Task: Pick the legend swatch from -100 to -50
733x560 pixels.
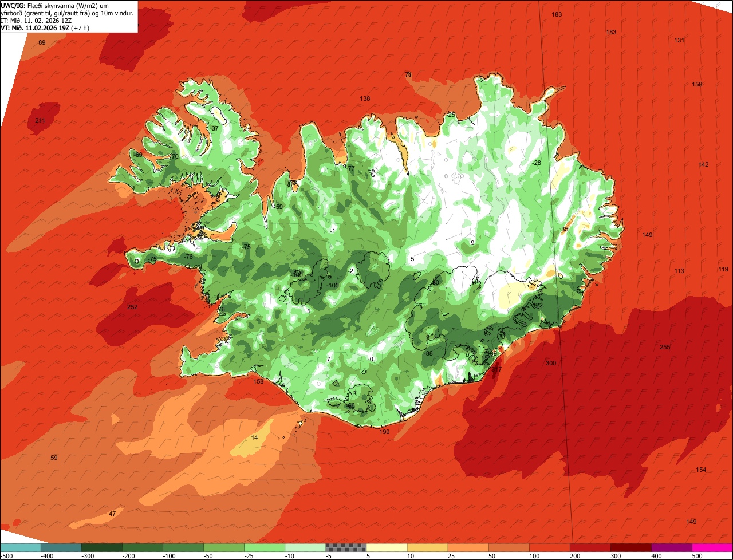Action: click(183, 547)
